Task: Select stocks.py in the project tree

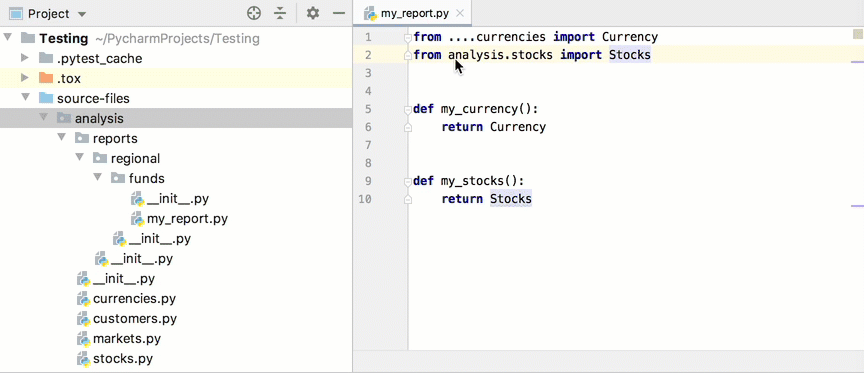Action: point(123,359)
